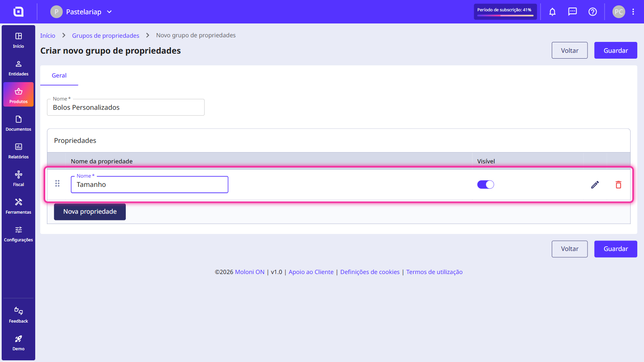Screen dimensions: 644x362
Task: Open the Fiscal sidebar section
Action: tap(18, 179)
